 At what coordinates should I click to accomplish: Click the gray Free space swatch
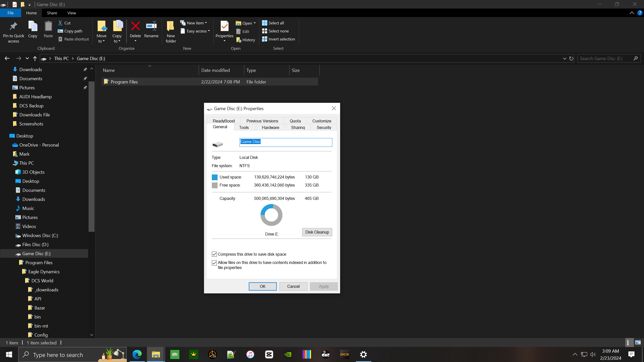click(x=215, y=185)
